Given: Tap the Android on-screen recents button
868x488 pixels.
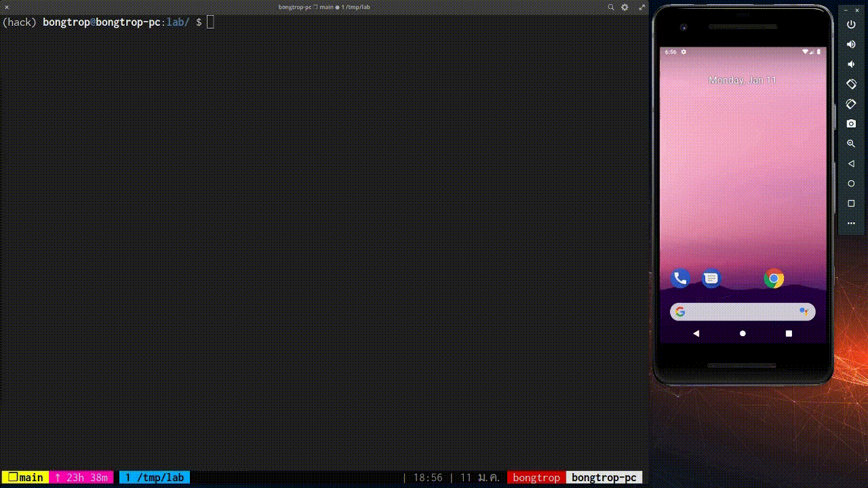Looking at the screenshot, I should (x=789, y=333).
